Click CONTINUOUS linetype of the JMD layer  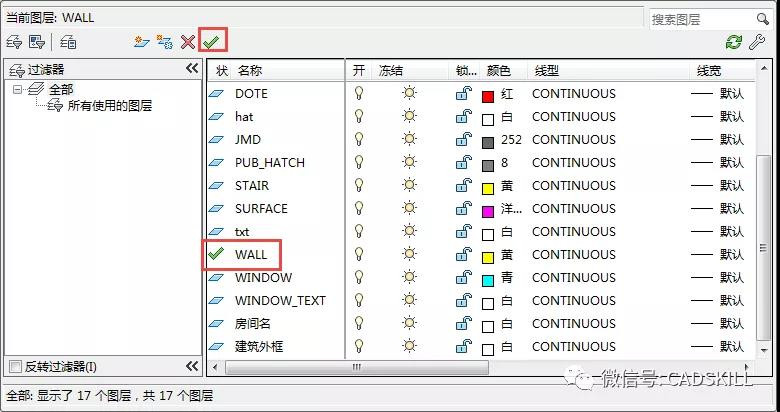tap(573, 140)
